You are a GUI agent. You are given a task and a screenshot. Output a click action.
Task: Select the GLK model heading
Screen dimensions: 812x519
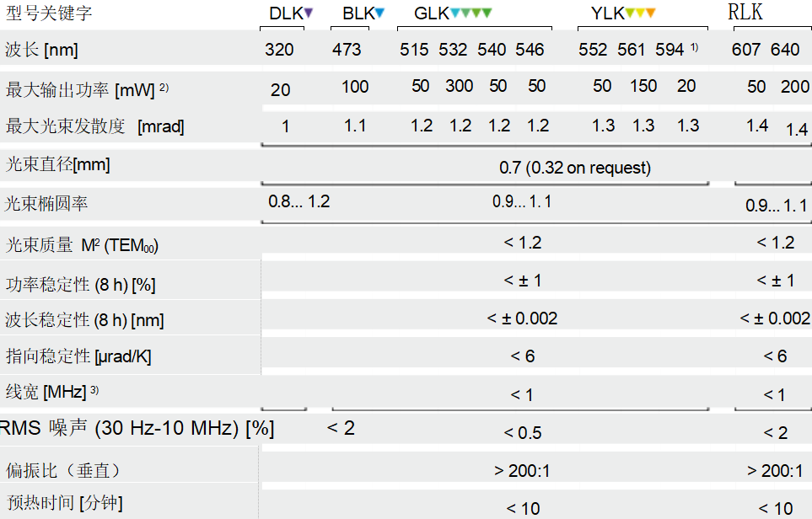pos(431,13)
